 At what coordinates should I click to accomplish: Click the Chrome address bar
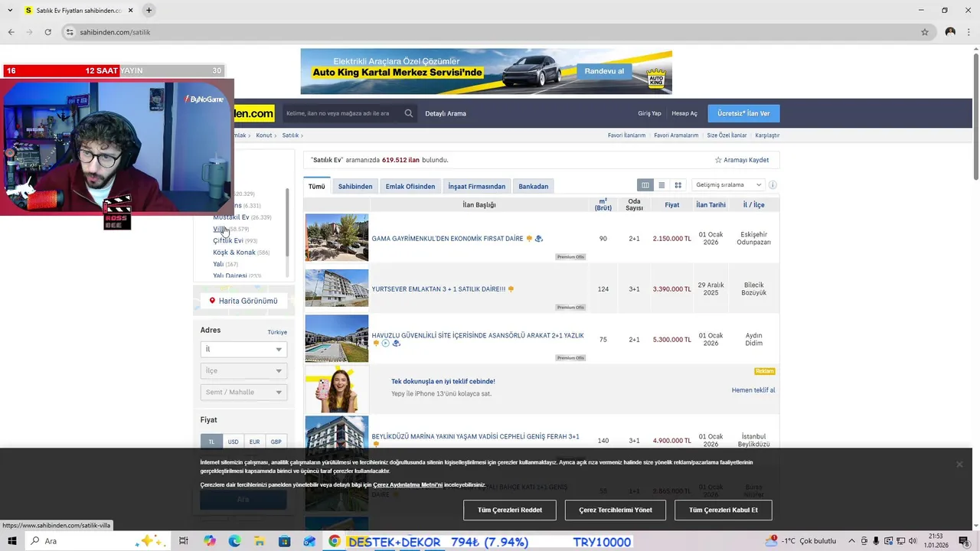point(490,32)
